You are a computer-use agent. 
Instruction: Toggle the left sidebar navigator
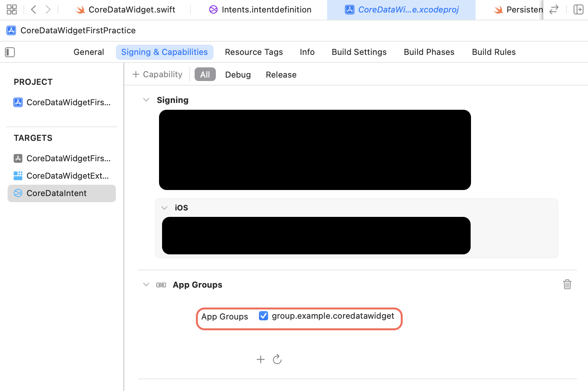[9, 52]
